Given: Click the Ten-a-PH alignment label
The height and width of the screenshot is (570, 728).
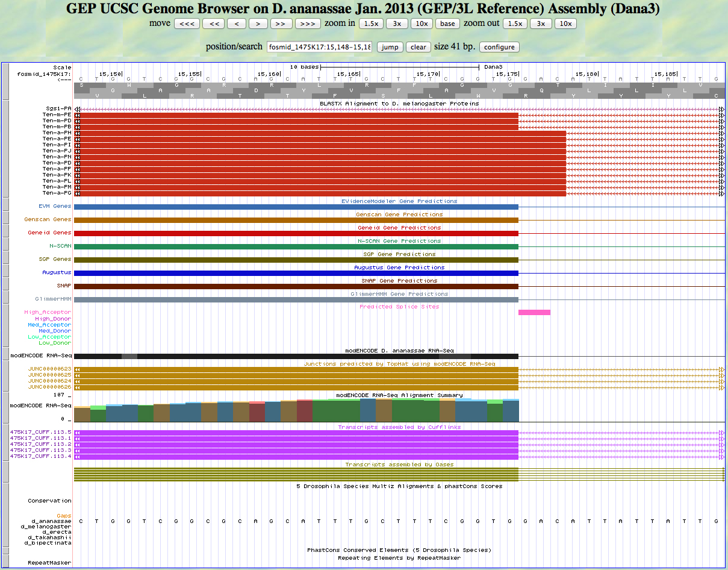Looking at the screenshot, I should coord(57,133).
